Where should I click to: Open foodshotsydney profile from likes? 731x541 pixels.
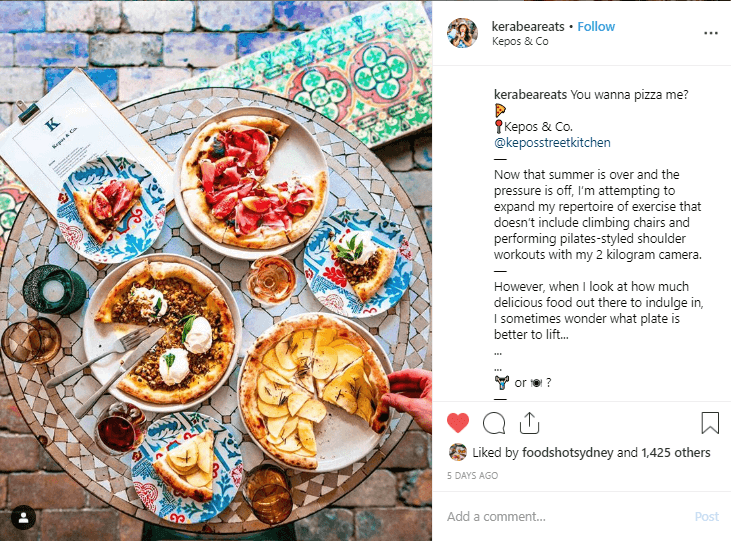coord(567,452)
